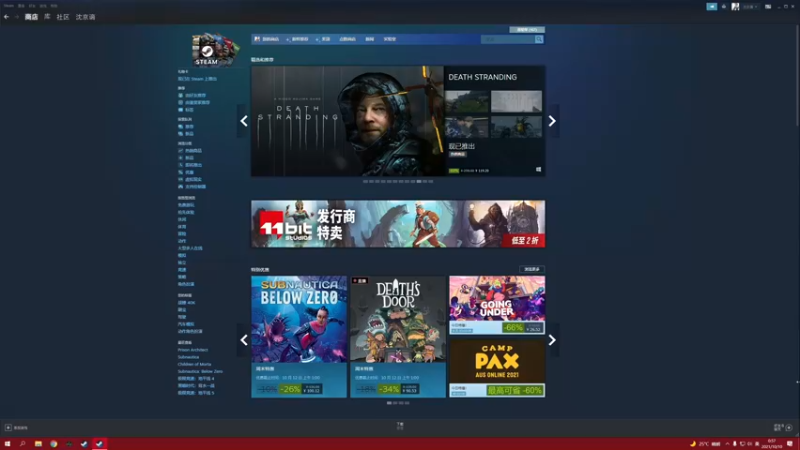This screenshot has width=800, height=450.
Task: Go forward with the forward arrow
Action: (x=16, y=17)
